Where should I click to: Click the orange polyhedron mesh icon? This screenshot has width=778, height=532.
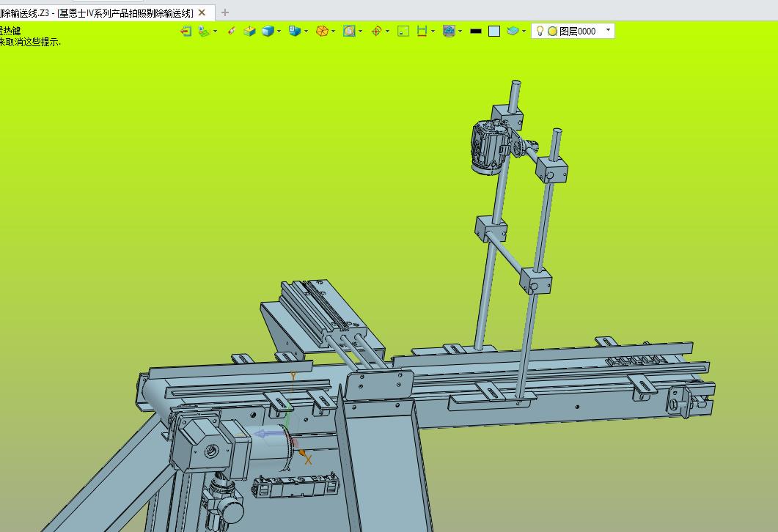322,32
